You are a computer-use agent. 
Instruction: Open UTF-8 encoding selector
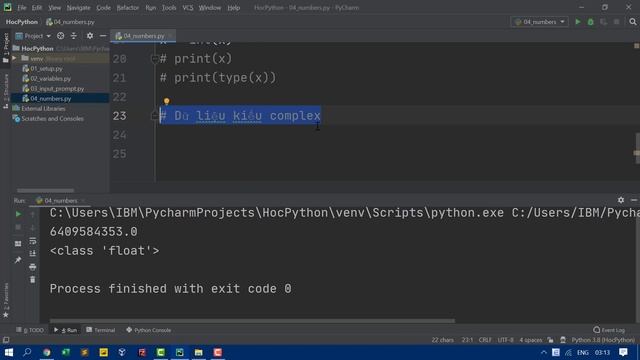click(x=505, y=340)
